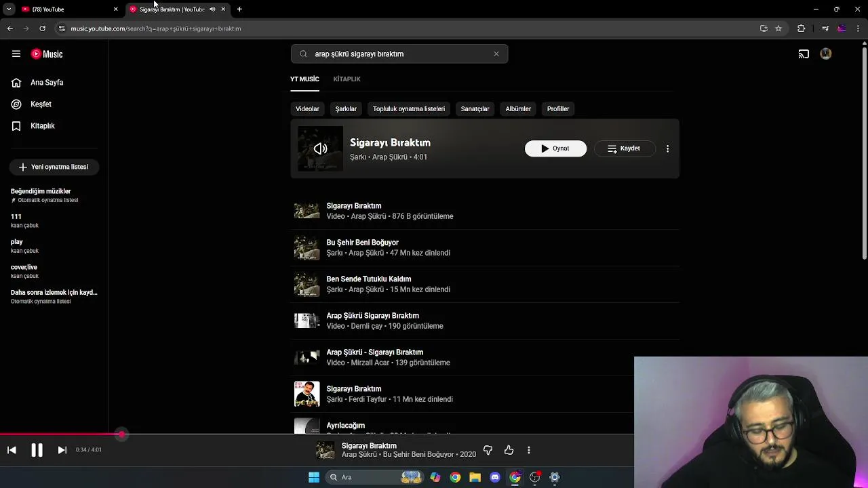
Task: Select Bu Şehir Beni Boğuyor song
Action: tap(485, 247)
